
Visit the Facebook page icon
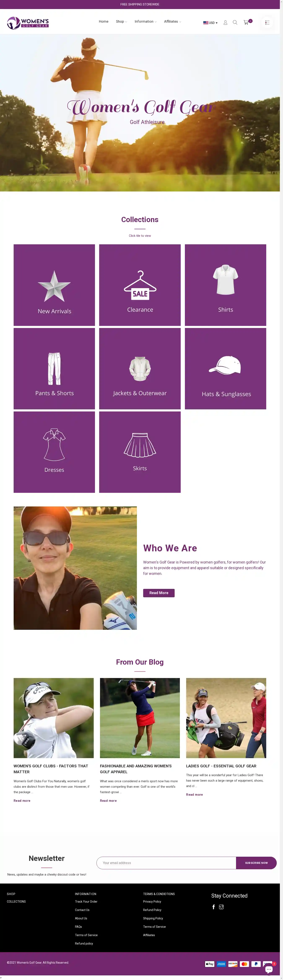click(213, 907)
